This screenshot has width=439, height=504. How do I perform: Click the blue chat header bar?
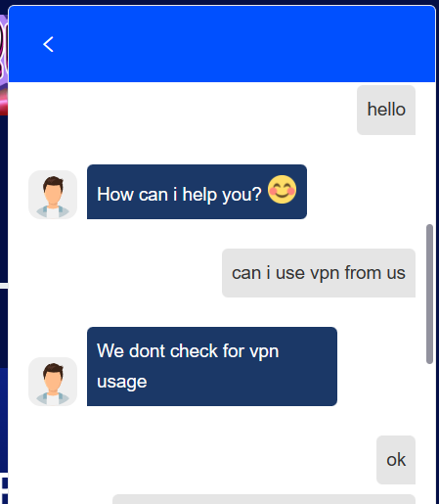pyautogui.click(x=222, y=44)
